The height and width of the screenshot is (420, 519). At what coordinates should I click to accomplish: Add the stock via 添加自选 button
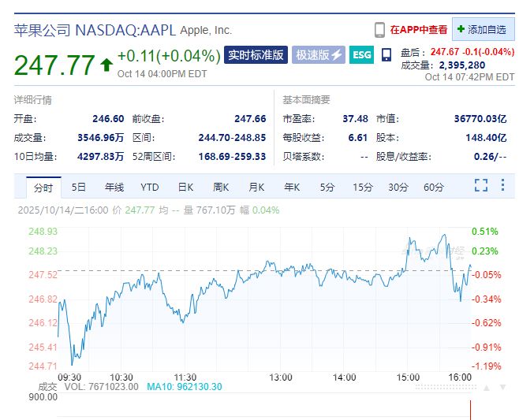pos(483,29)
